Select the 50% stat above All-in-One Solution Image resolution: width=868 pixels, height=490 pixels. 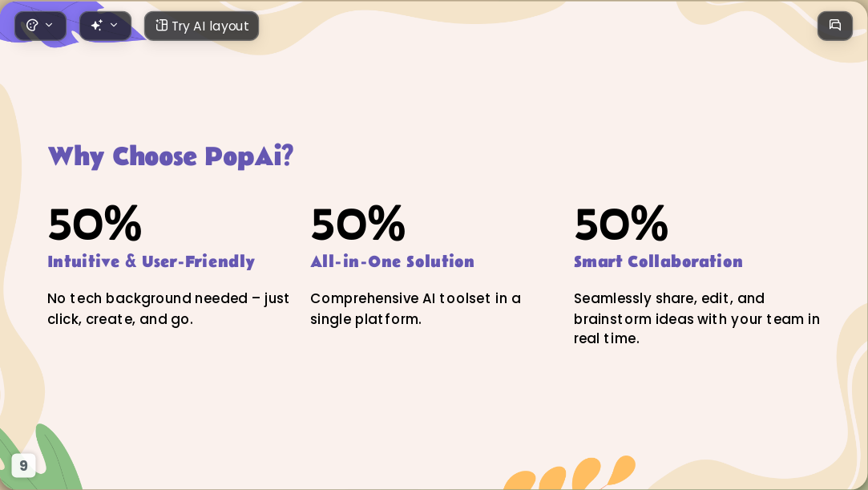(357, 224)
